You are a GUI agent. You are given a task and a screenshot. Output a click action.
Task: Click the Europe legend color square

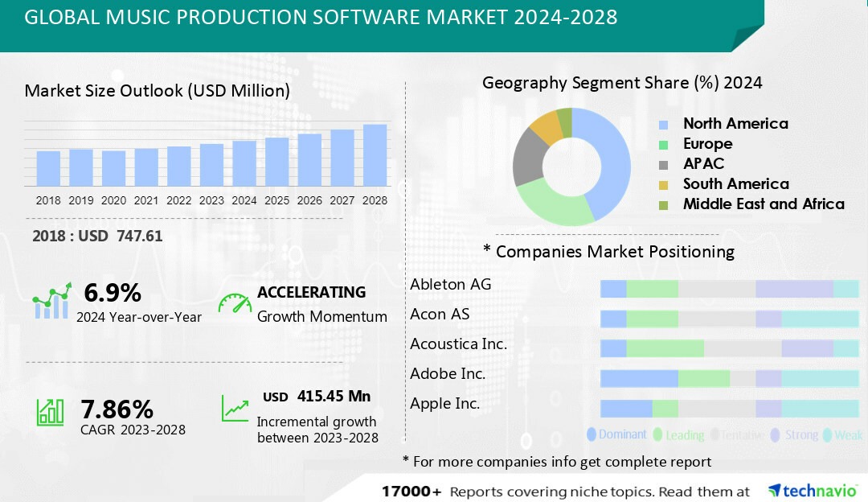tap(663, 145)
